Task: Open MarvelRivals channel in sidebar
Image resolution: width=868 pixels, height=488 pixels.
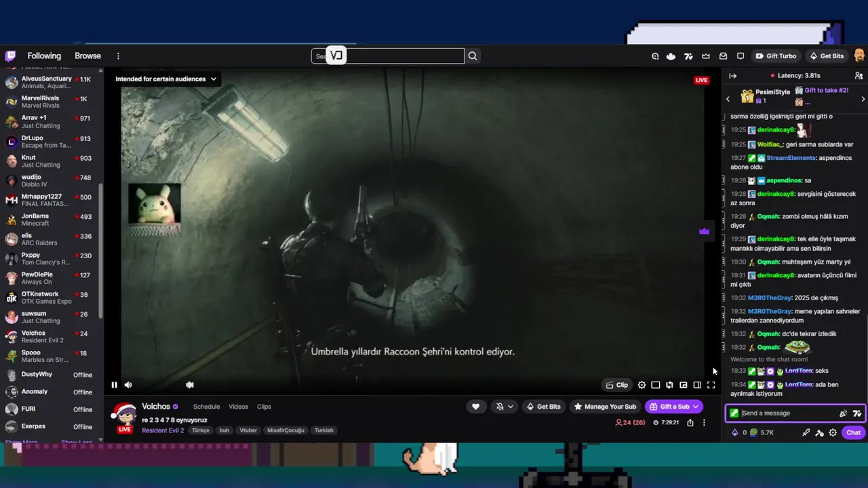Action: (x=51, y=102)
